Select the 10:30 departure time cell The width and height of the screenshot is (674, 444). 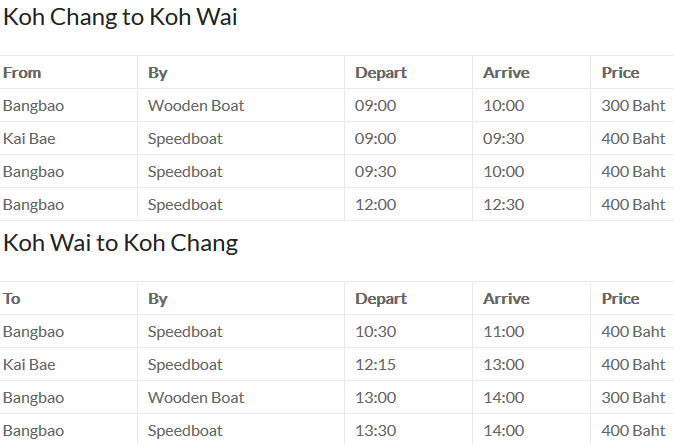click(x=376, y=331)
